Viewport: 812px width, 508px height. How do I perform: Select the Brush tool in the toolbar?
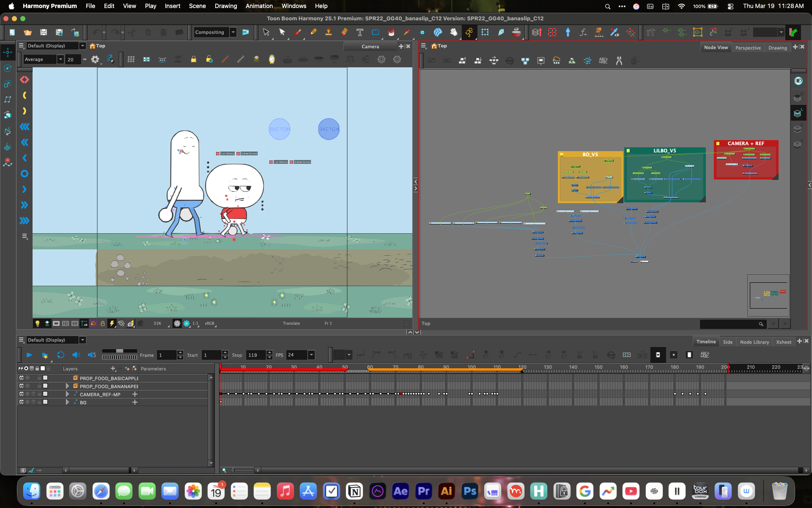point(298,32)
